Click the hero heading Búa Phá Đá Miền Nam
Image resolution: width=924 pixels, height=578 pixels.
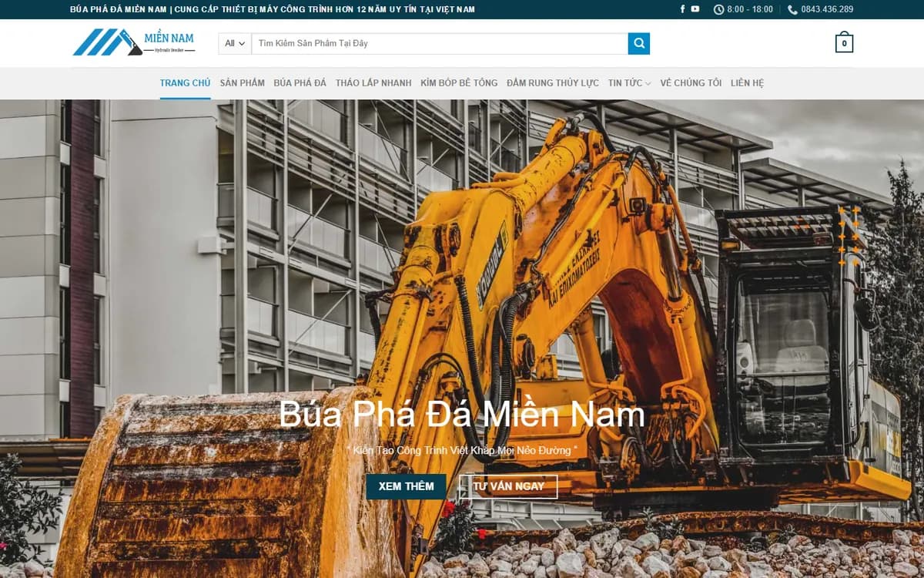461,414
